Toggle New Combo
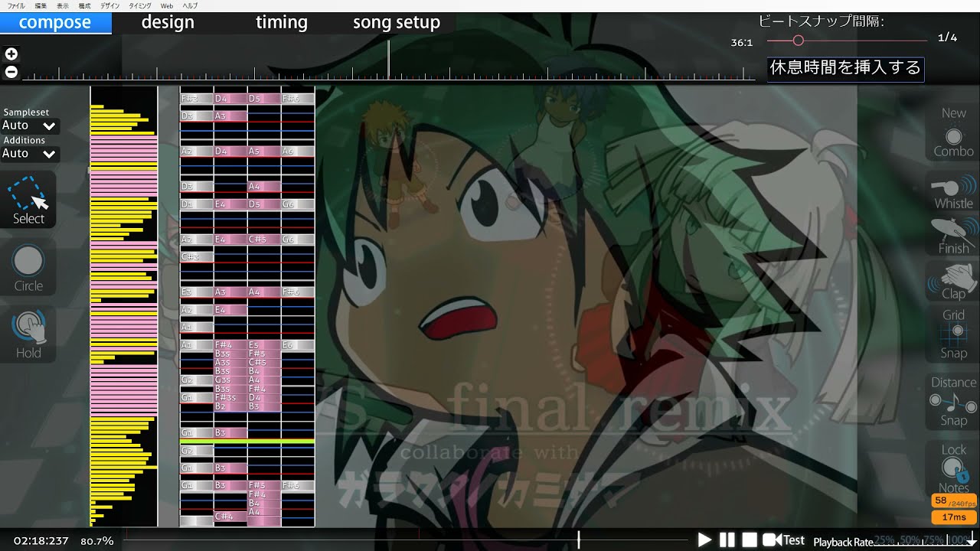Viewport: 980px width, 551px height. click(953, 132)
